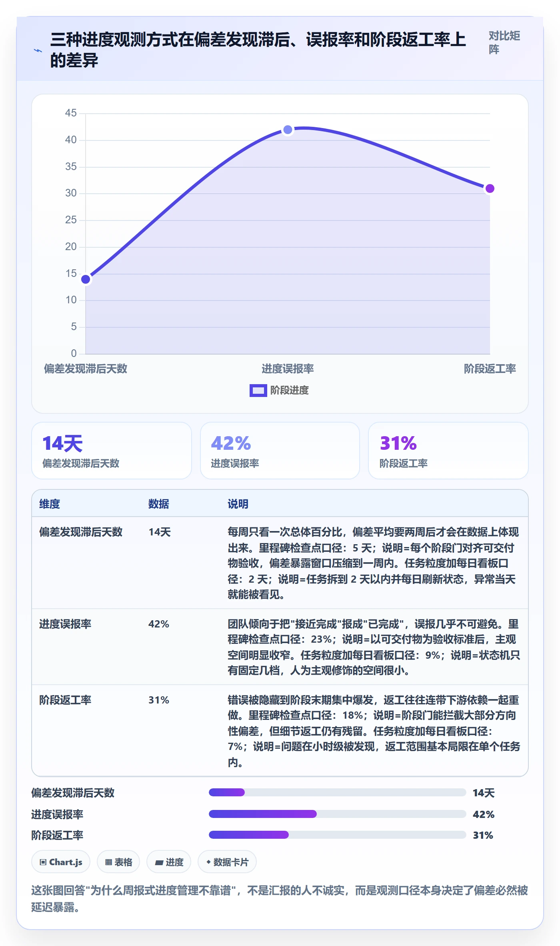Click the diamond icon in 数据卡片 chip
This screenshot has height=946, width=560.
point(208,862)
